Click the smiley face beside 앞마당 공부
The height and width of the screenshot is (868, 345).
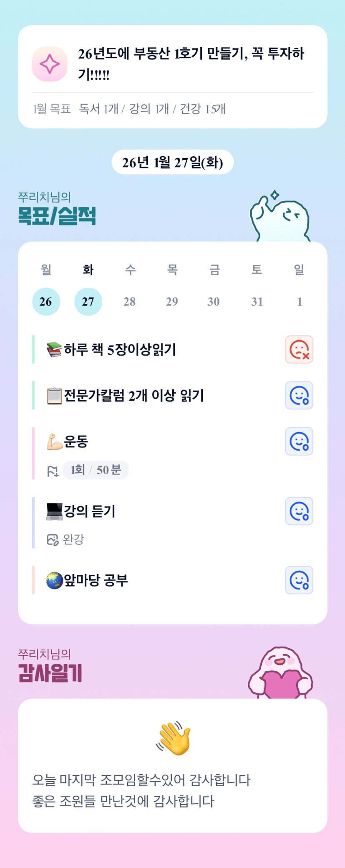[x=299, y=580]
